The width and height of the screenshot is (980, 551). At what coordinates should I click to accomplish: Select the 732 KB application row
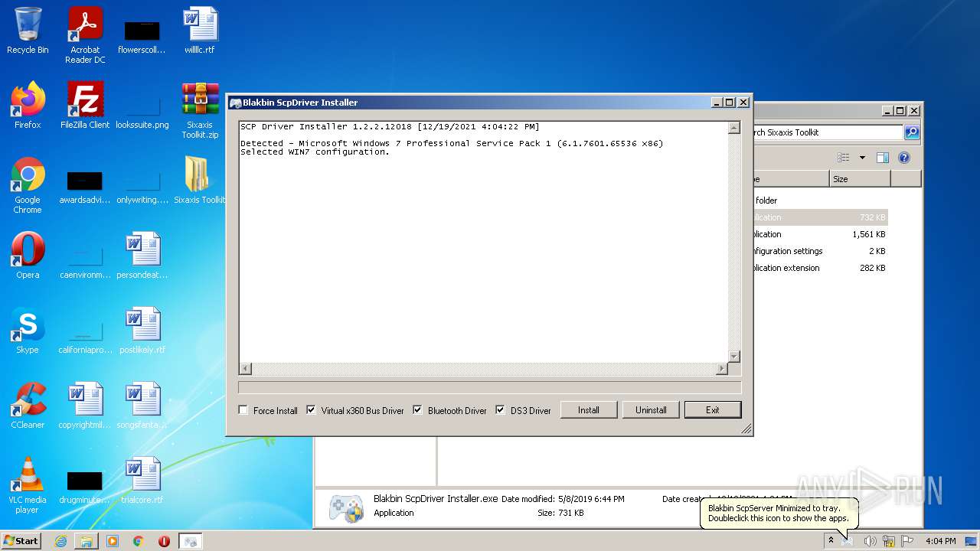821,217
